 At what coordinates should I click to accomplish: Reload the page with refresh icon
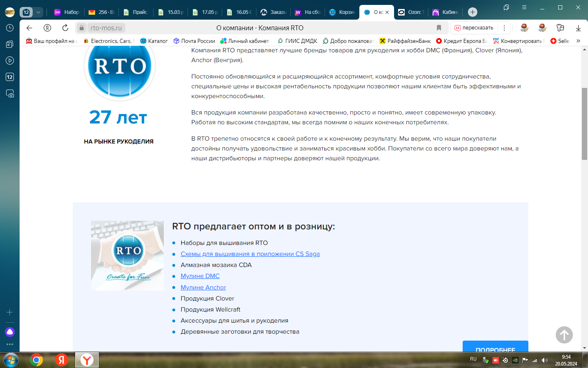click(x=65, y=28)
